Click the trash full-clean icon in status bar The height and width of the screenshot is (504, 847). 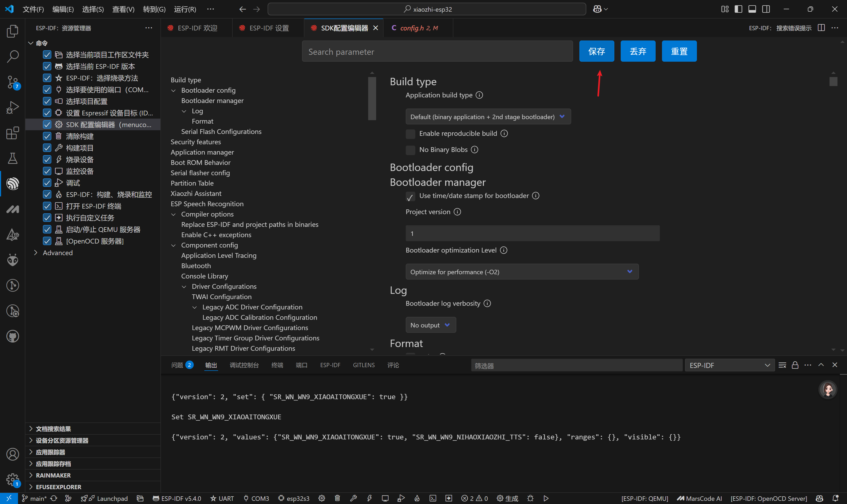[x=337, y=498]
